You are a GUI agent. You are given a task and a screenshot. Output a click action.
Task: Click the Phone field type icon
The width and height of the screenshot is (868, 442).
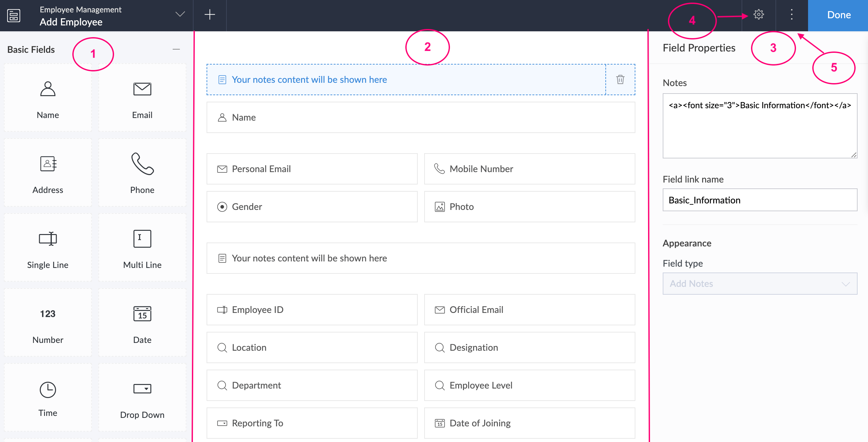pos(142,164)
